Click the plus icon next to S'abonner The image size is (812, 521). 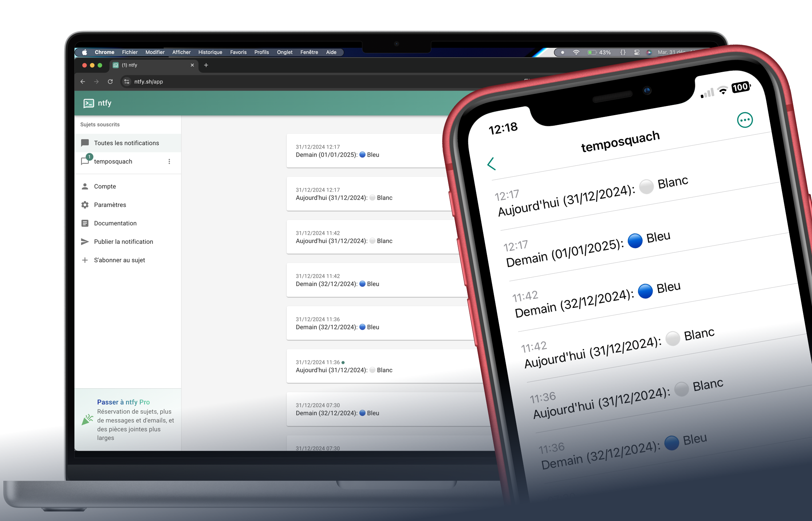(85, 260)
